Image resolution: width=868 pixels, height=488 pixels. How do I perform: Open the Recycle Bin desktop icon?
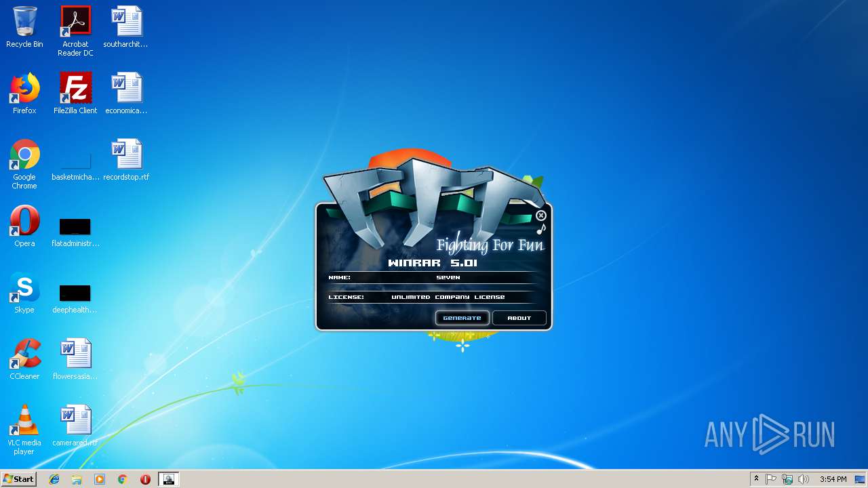(24, 27)
